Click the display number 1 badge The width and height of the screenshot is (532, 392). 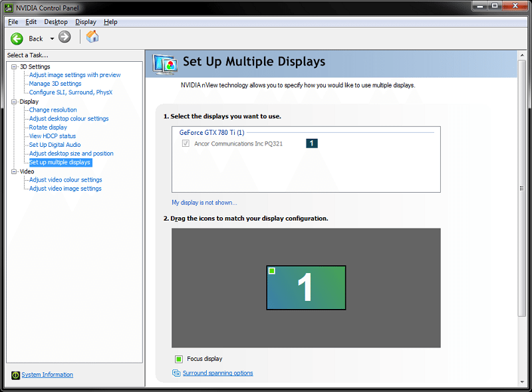coord(311,144)
